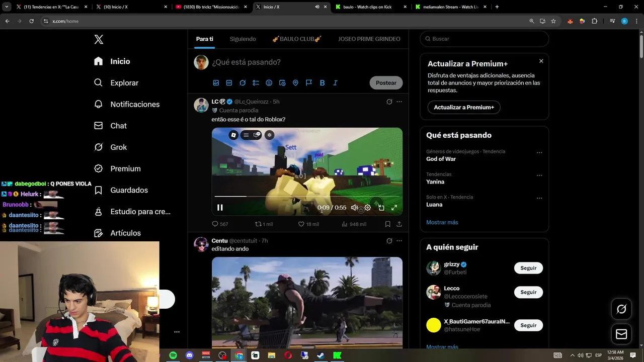Open more options for Luana trend
This screenshot has height=362, width=644.
click(539, 198)
